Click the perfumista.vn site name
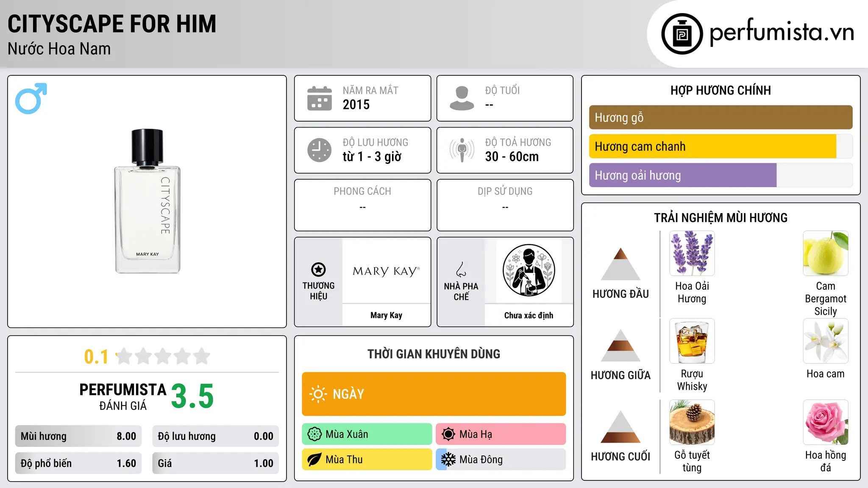This screenshot has width=868, height=488. (x=782, y=32)
